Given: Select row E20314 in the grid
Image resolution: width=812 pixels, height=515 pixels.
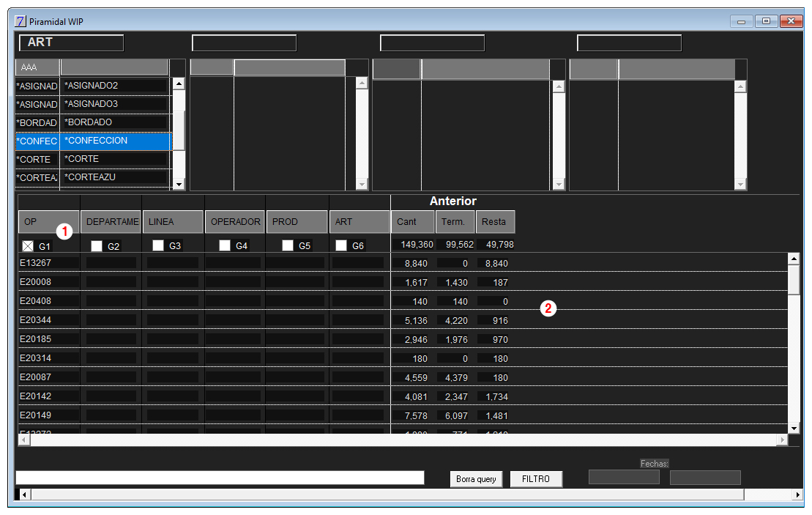Looking at the screenshot, I should pyautogui.click(x=403, y=358).
